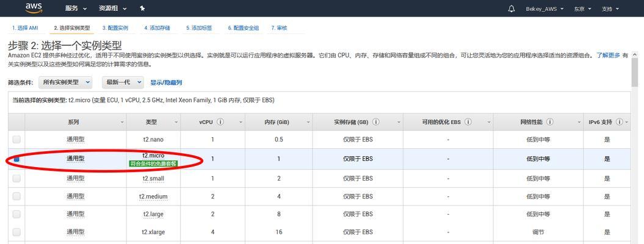This screenshot has width=644, height=244.
Task: Open the AWS home logo
Action: (x=34, y=8)
